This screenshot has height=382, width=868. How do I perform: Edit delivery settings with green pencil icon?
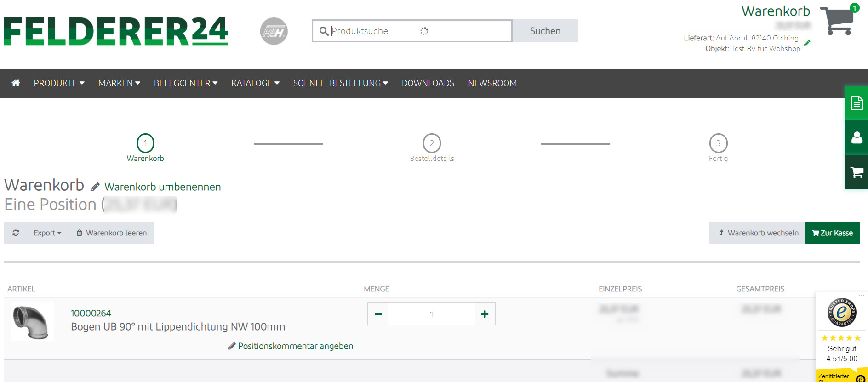(807, 43)
